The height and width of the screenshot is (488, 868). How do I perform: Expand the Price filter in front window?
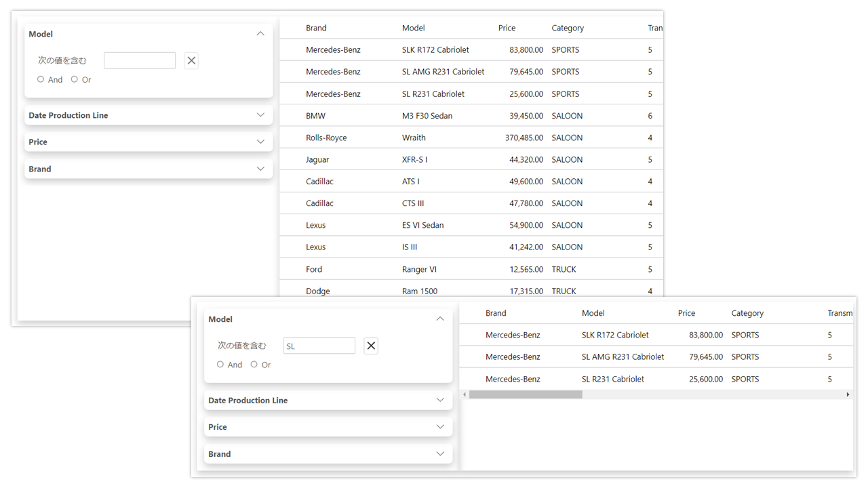pos(440,427)
